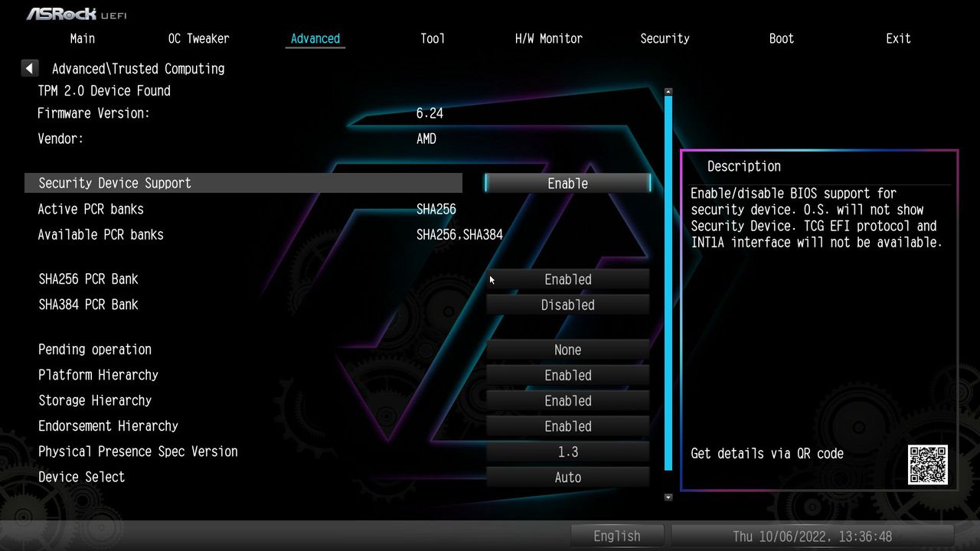This screenshot has height=551, width=980.
Task: Change the SHA384 PCR Bank Disabled value
Action: click(568, 305)
